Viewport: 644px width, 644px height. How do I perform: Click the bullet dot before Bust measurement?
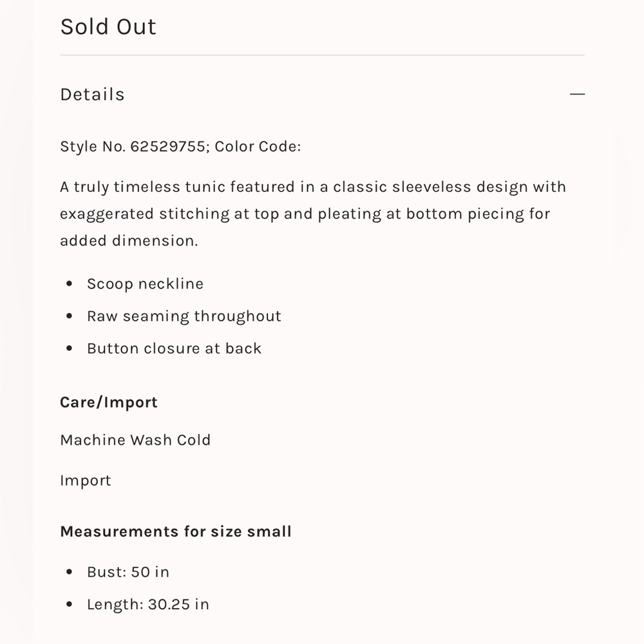(69, 572)
